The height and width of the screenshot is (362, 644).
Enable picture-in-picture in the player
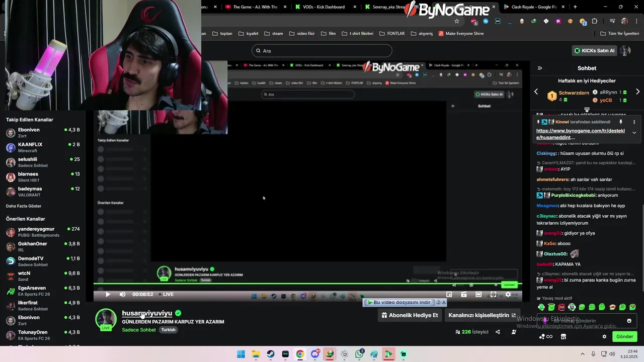click(x=449, y=295)
